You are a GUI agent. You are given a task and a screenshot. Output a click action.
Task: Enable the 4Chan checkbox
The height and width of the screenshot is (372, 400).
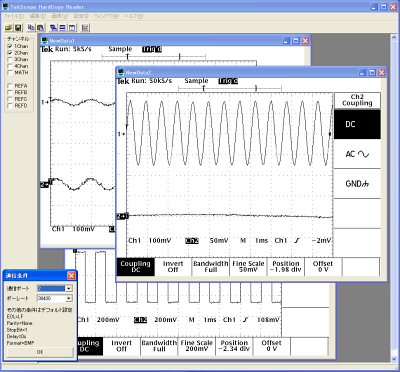pos(10,66)
